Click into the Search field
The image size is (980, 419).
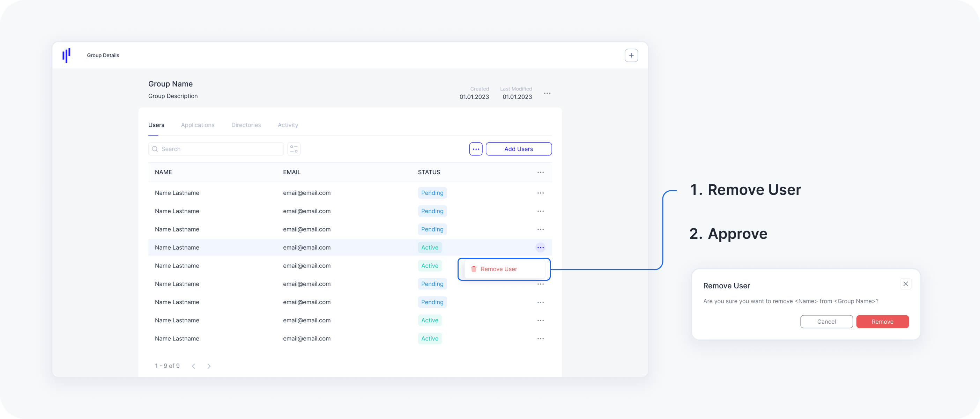point(221,149)
